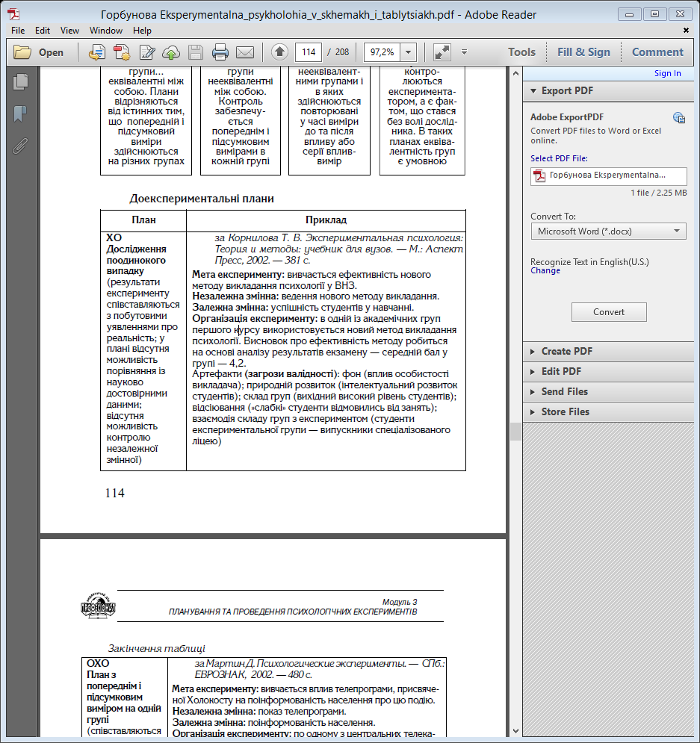The image size is (700, 743).
Task: Open the attachments paperclip panel
Action: coord(20,146)
